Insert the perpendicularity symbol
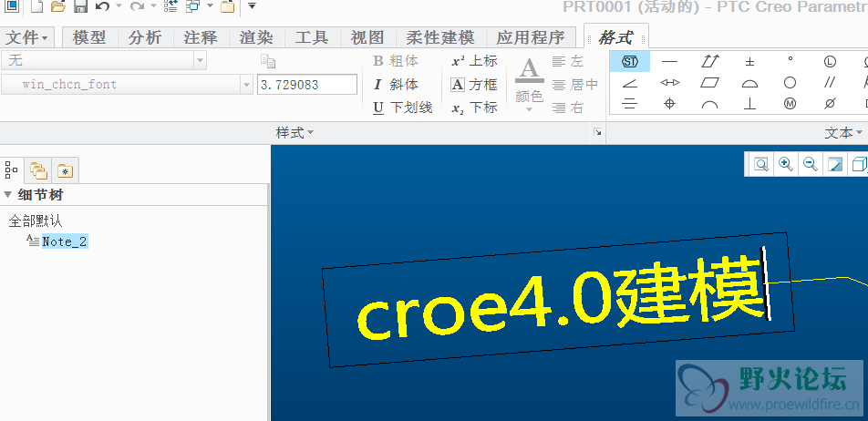Screen dimensions: 868x421 coord(750,104)
